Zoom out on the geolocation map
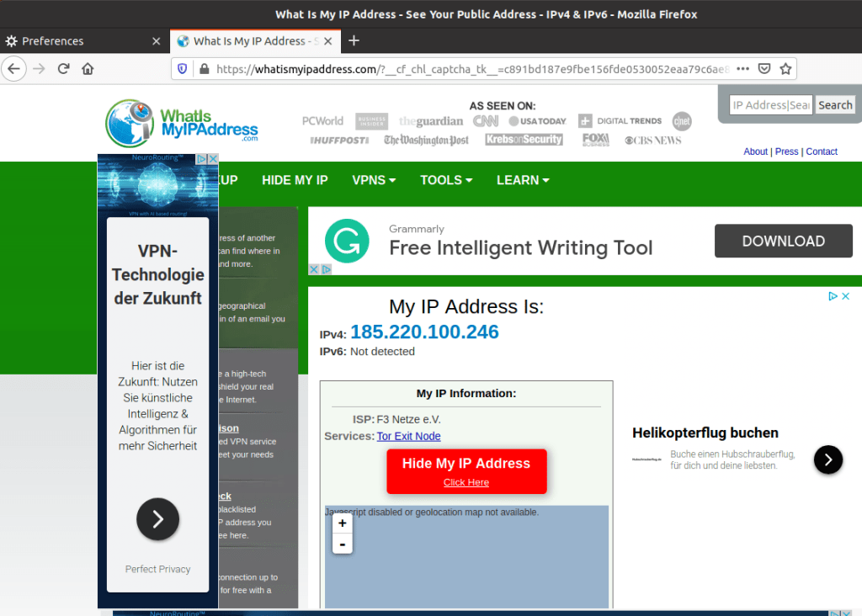Screen dimensions: 862x616 click(343, 544)
